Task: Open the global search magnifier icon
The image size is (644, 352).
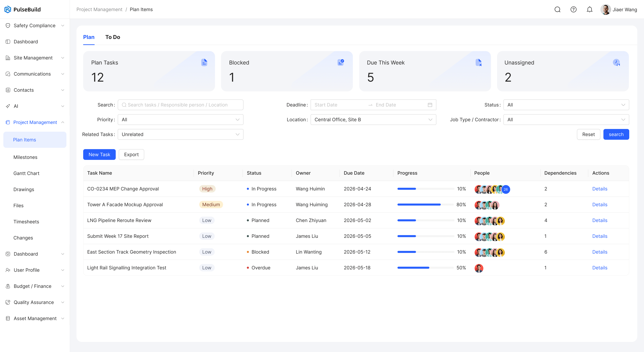Action: pos(557,10)
